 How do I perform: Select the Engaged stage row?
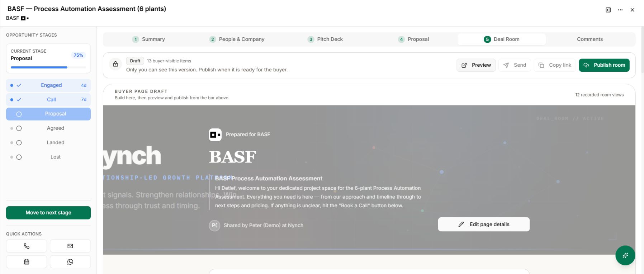[48, 85]
